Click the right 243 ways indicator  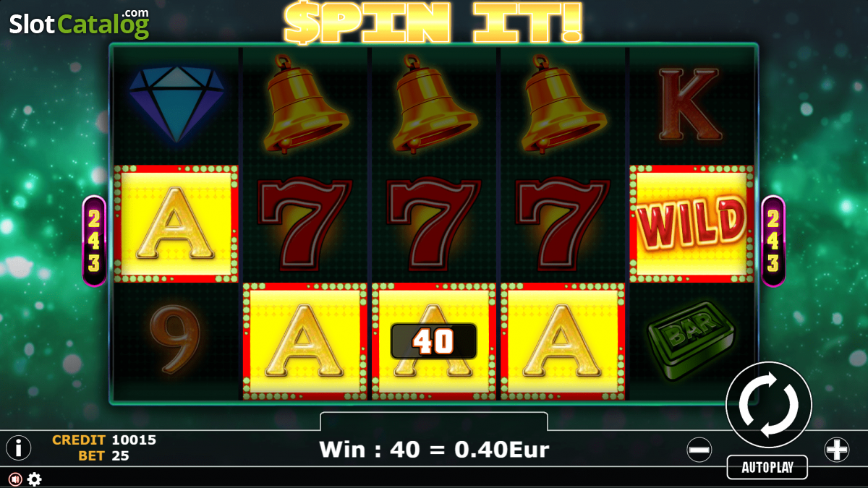773,241
